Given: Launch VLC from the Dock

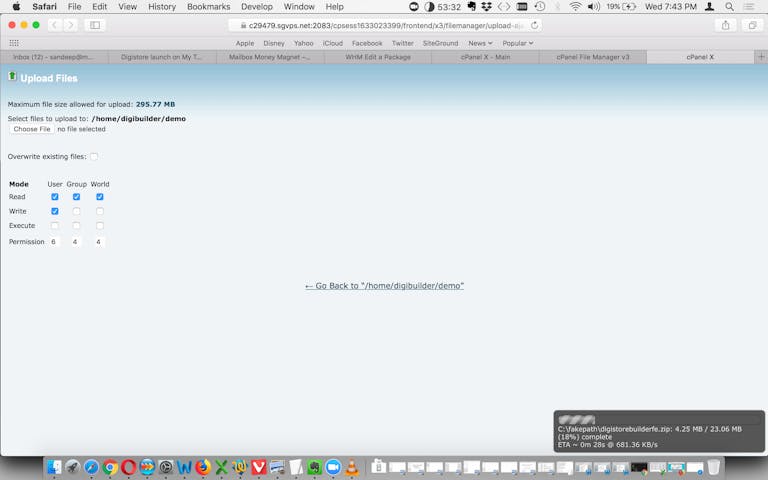Looking at the screenshot, I should click(352, 467).
